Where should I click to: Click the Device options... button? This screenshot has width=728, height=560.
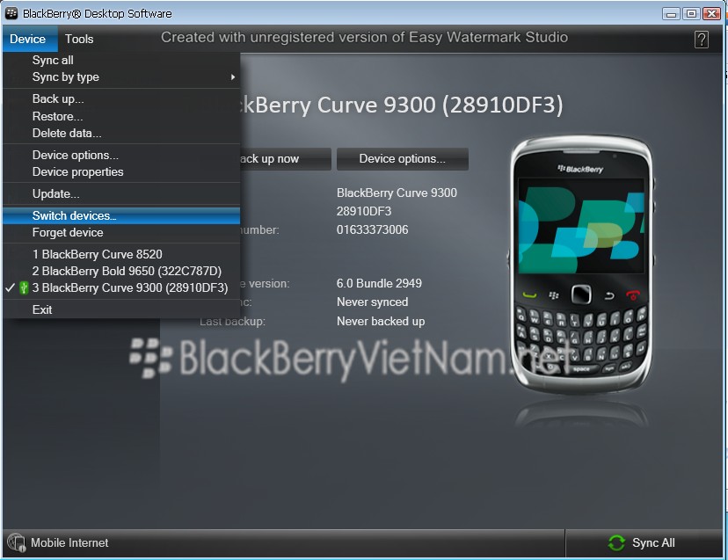point(403,159)
